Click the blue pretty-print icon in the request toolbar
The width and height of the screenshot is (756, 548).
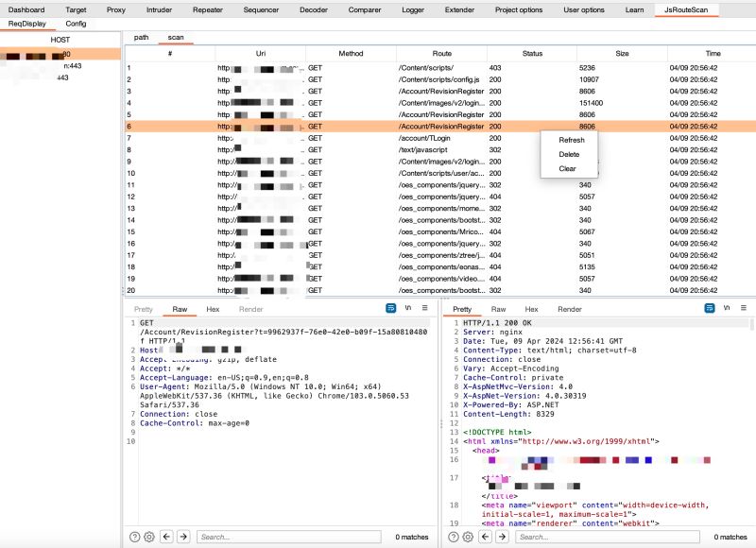(390, 309)
